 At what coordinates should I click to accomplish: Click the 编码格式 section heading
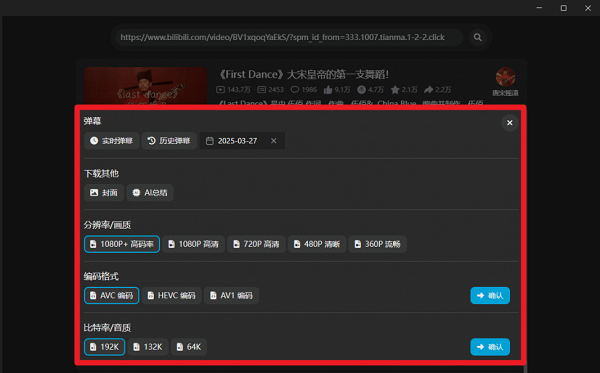(x=101, y=276)
